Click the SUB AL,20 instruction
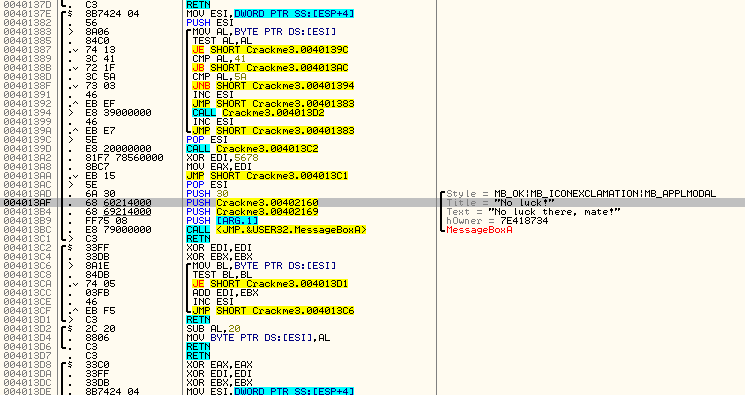 (213, 328)
